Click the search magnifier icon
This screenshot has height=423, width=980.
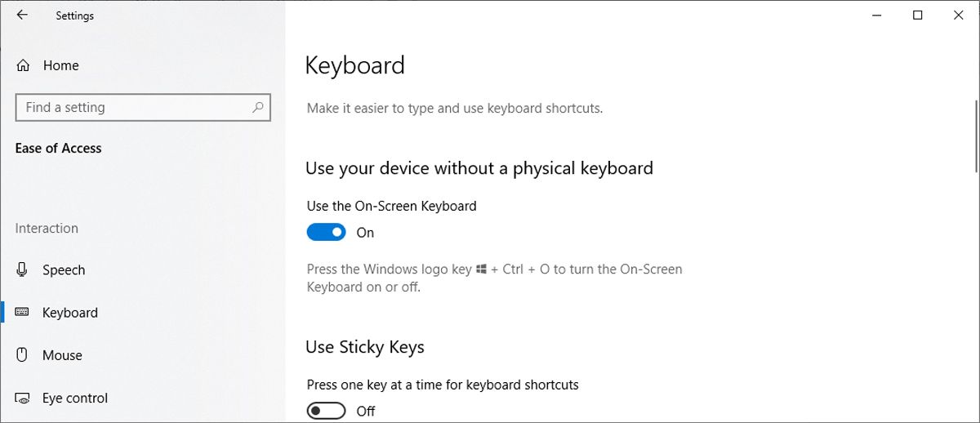coord(258,107)
